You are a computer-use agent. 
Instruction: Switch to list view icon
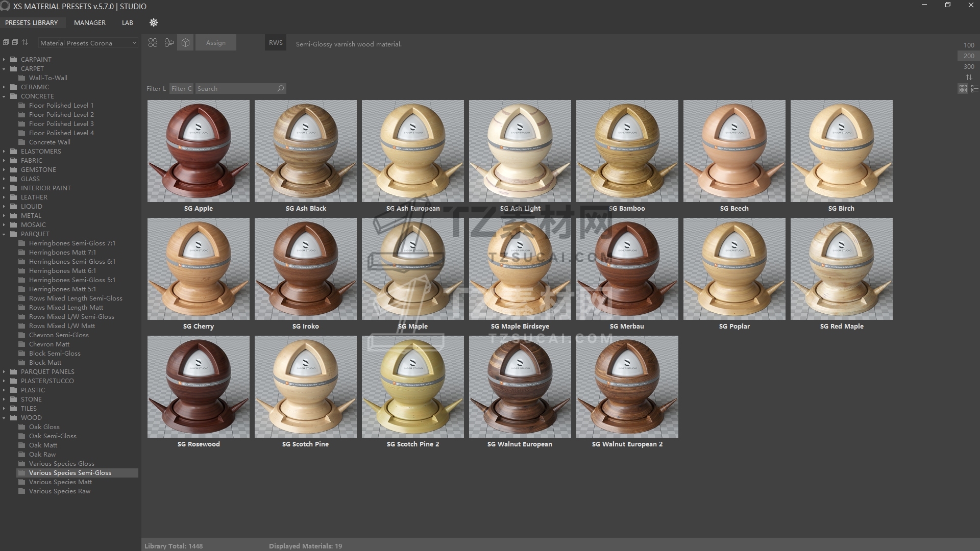[x=974, y=89]
